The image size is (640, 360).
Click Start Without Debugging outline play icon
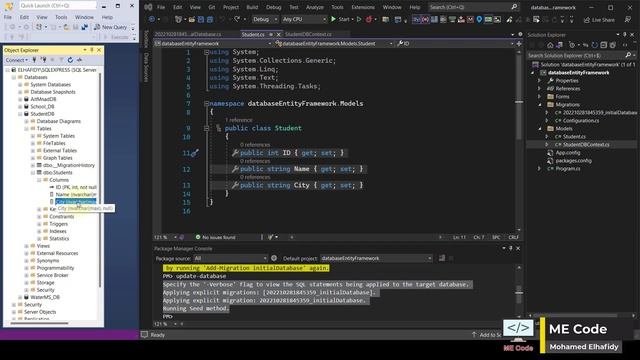pyautogui.click(x=359, y=19)
